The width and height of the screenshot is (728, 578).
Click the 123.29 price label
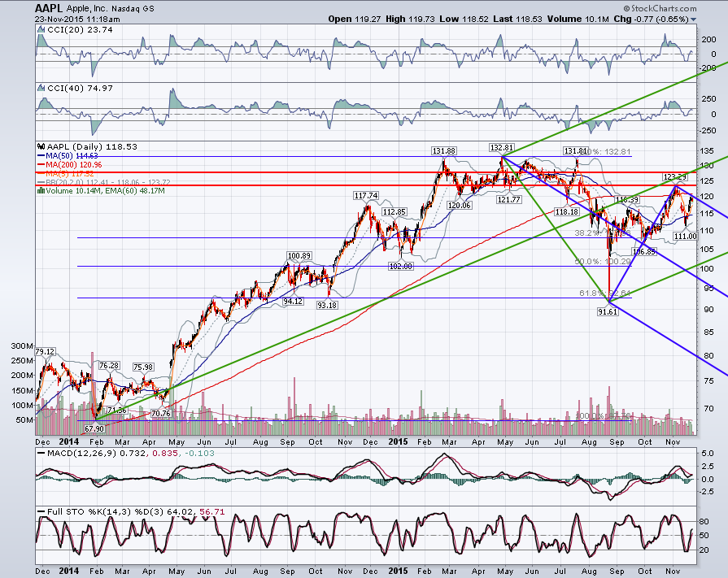674,176
